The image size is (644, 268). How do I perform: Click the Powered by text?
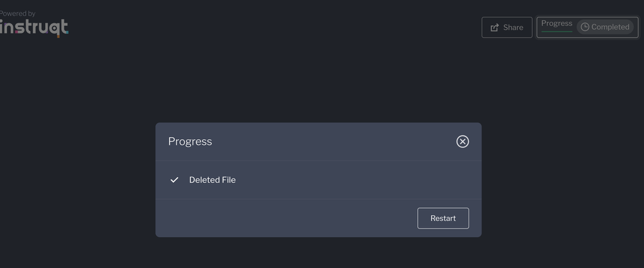[18, 13]
